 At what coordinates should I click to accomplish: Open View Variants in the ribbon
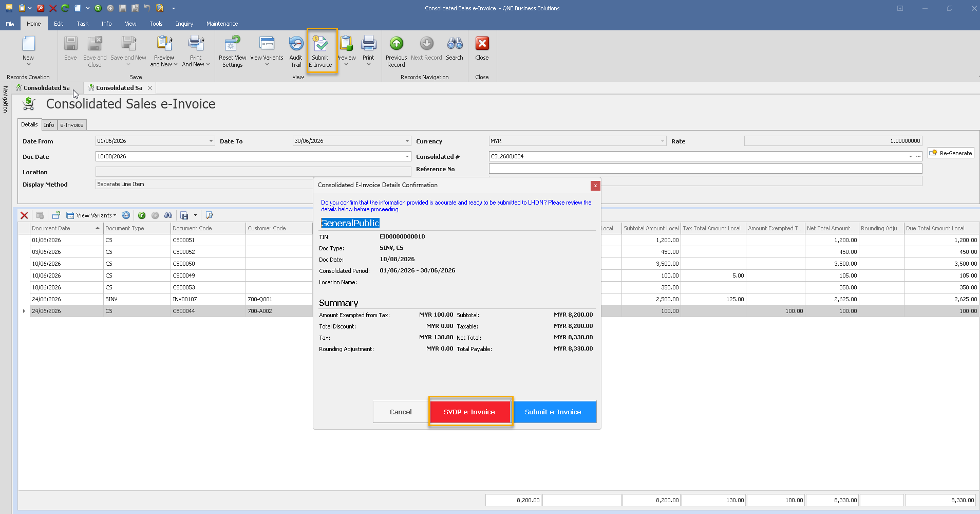point(267,50)
